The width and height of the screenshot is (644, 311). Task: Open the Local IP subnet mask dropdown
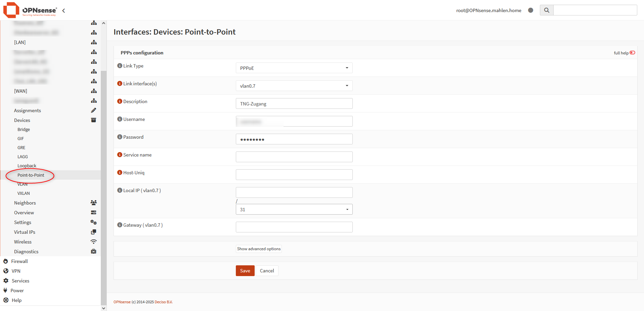pos(294,210)
